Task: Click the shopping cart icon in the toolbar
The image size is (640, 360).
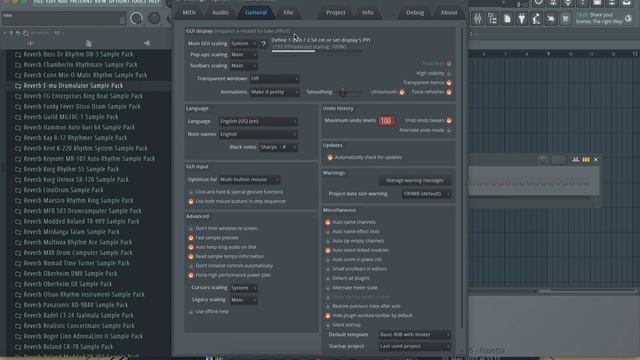Action: [x=565, y=18]
